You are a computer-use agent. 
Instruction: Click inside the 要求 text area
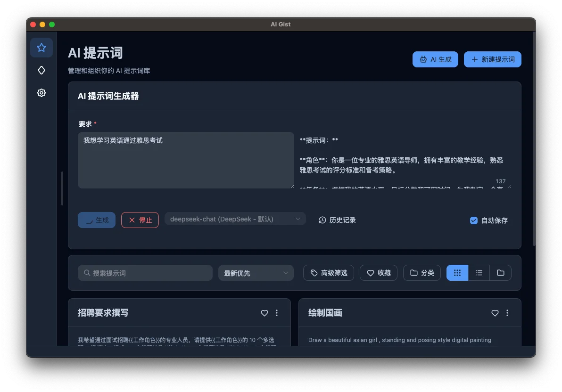pyautogui.click(x=186, y=160)
